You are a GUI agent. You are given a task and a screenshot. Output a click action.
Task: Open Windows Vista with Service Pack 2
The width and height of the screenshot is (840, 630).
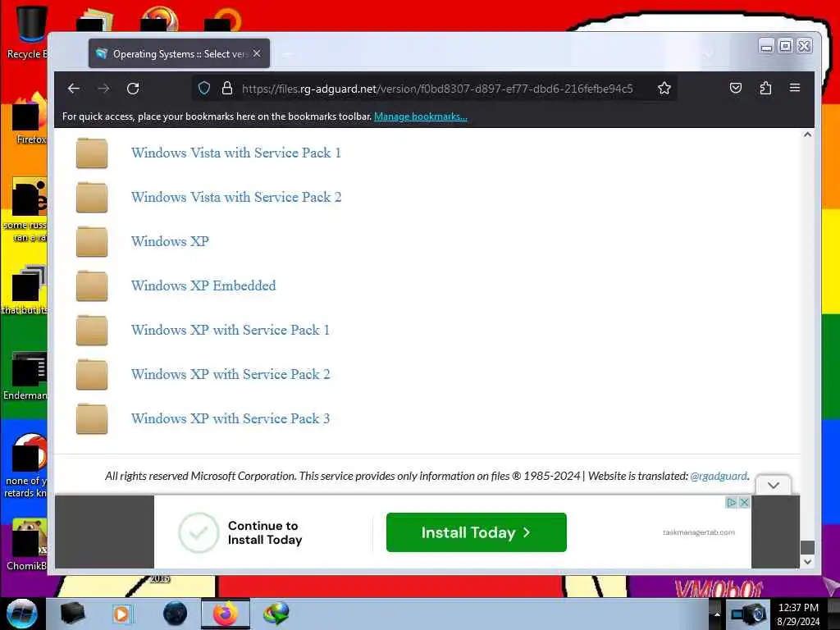click(x=236, y=197)
